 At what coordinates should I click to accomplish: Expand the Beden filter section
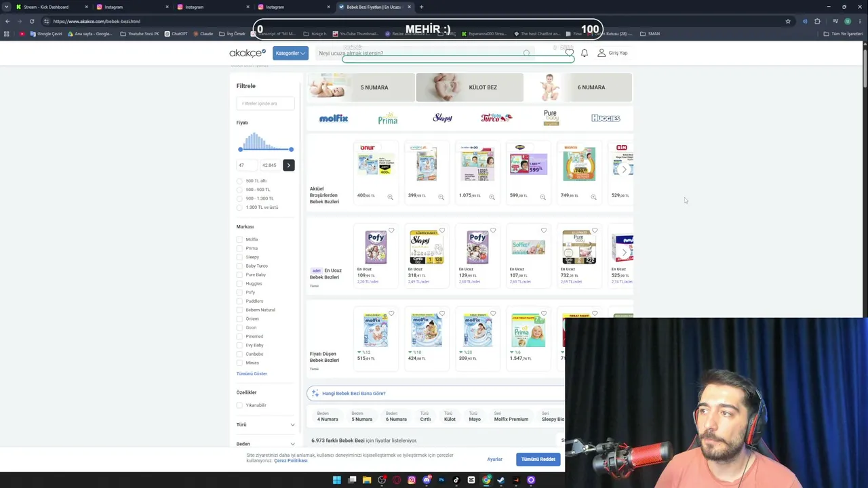(x=265, y=444)
